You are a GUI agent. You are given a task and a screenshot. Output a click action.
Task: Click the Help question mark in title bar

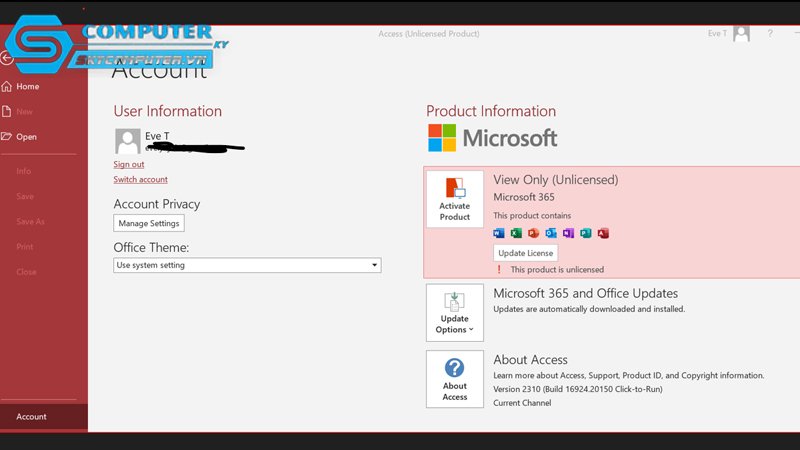770,34
